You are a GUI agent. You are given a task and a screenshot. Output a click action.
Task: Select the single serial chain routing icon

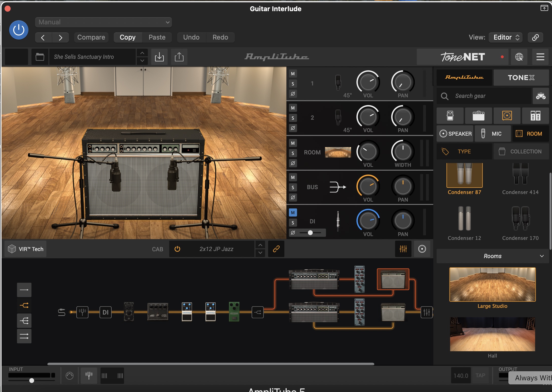(24, 290)
